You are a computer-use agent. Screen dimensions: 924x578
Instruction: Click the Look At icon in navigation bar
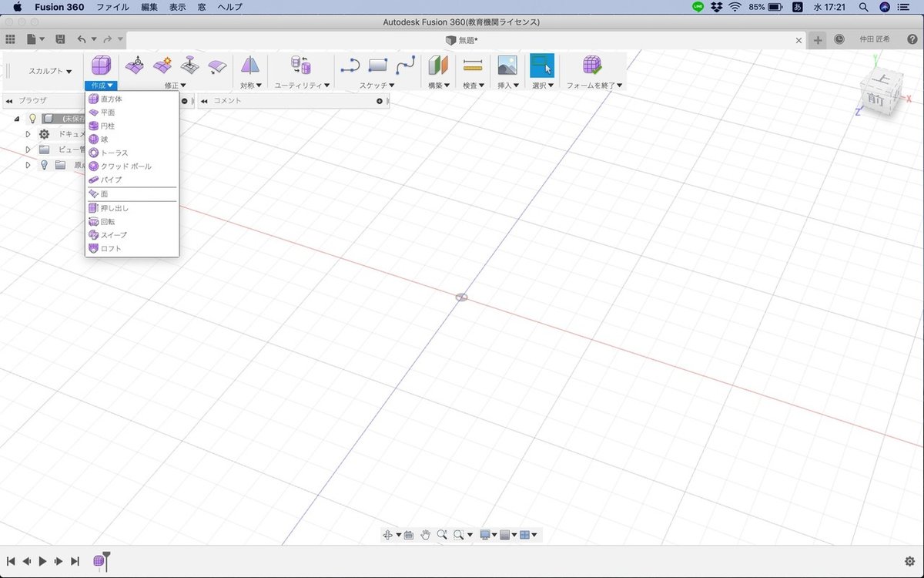coord(409,534)
